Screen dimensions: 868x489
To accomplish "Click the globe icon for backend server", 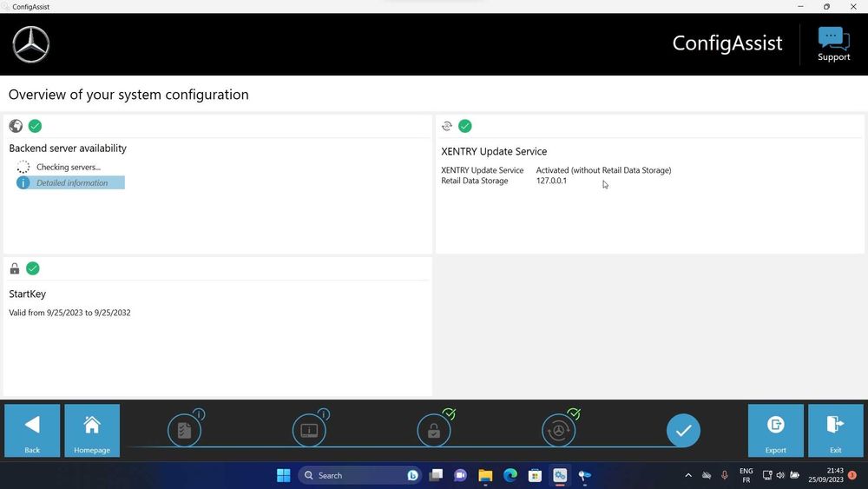I will 16,126.
